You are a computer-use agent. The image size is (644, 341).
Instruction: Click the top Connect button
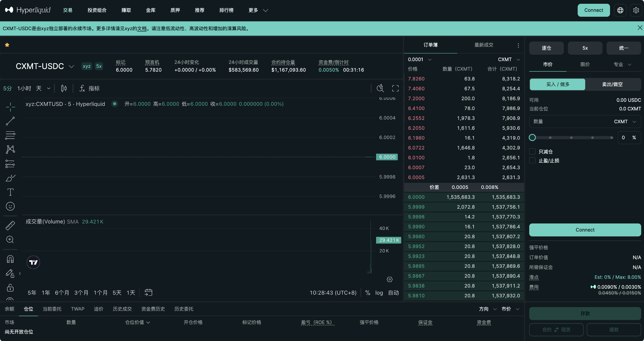point(594,10)
